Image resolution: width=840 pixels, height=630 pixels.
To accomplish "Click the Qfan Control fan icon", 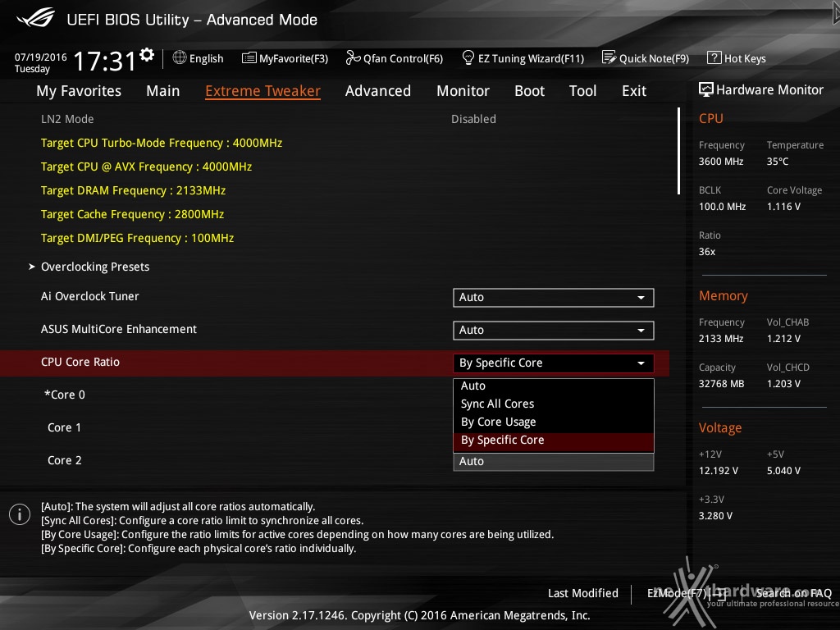I will 353,57.
